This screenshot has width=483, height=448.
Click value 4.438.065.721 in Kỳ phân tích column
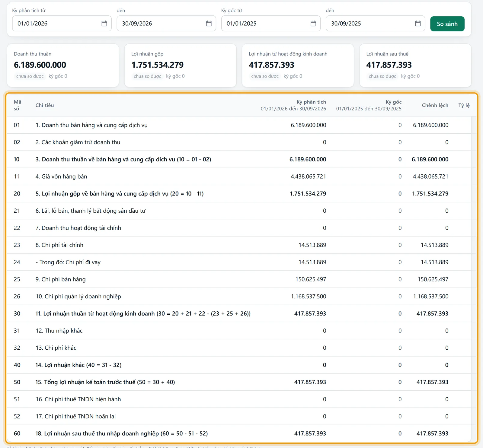pos(308,176)
